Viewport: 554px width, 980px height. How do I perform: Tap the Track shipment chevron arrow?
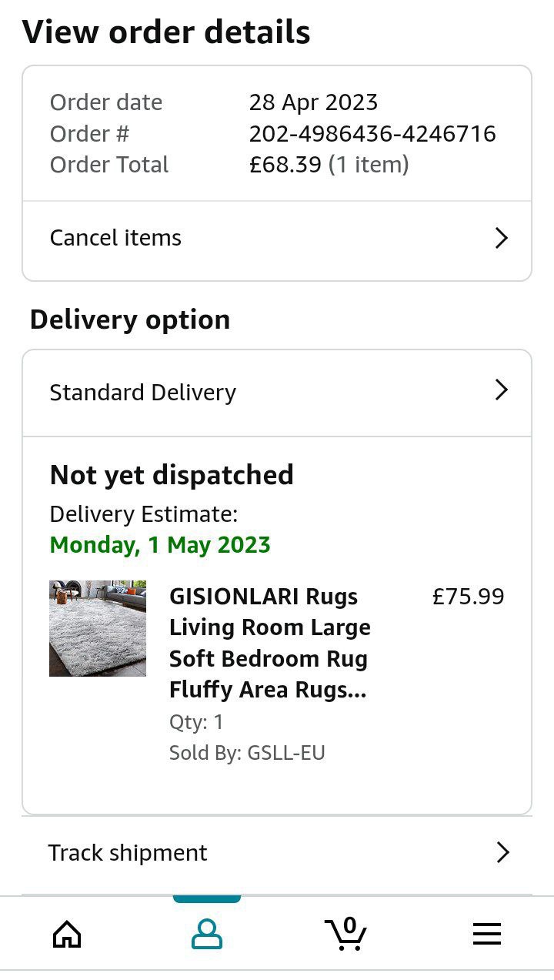pos(502,852)
